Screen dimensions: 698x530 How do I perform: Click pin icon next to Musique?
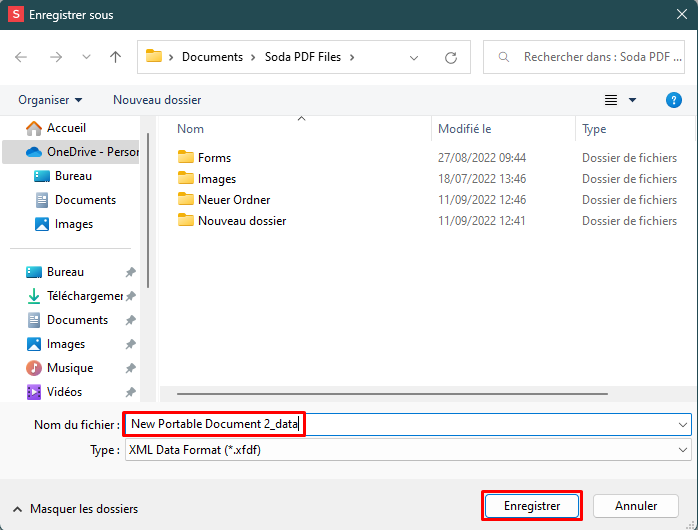click(x=130, y=368)
